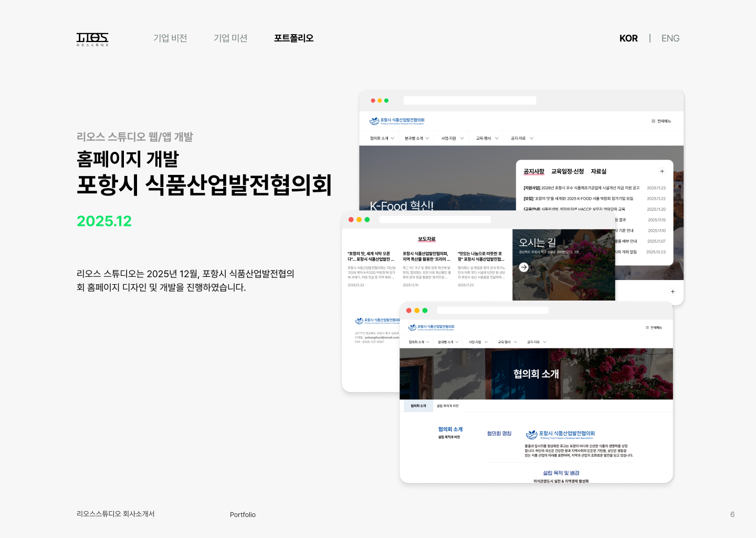Expand 공지·자료 dropdown in top window

(x=522, y=139)
